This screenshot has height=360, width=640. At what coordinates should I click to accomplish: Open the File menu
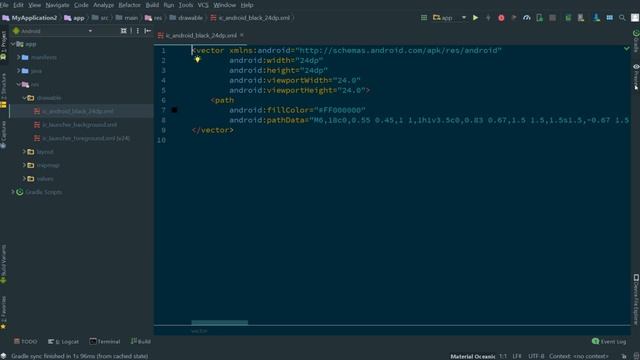pos(4,5)
